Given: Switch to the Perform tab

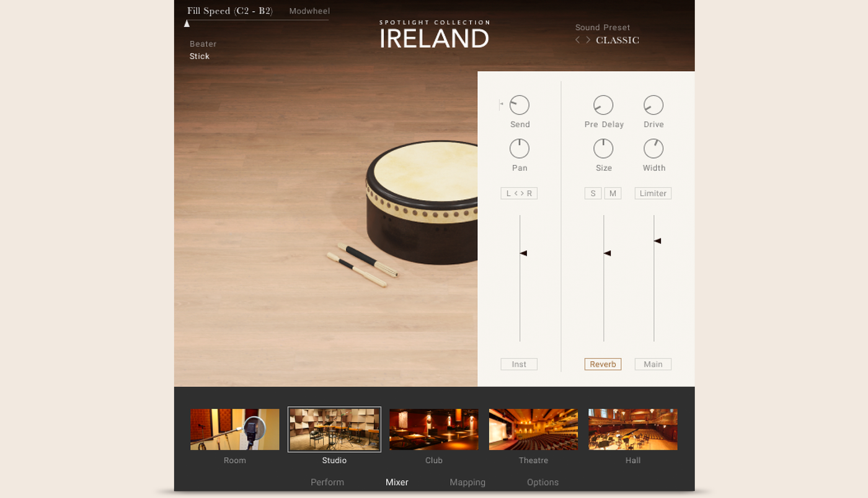Looking at the screenshot, I should click(x=327, y=483).
